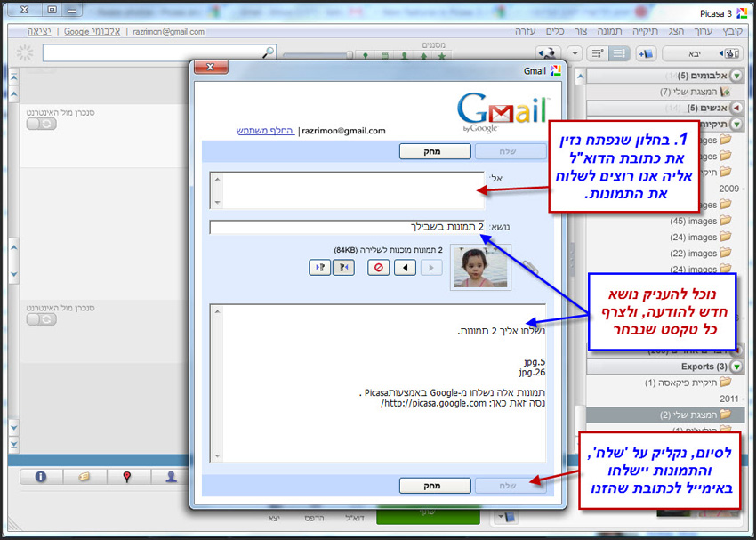Open the צור menu
Viewport: 756px width, 540px height.
[581, 31]
